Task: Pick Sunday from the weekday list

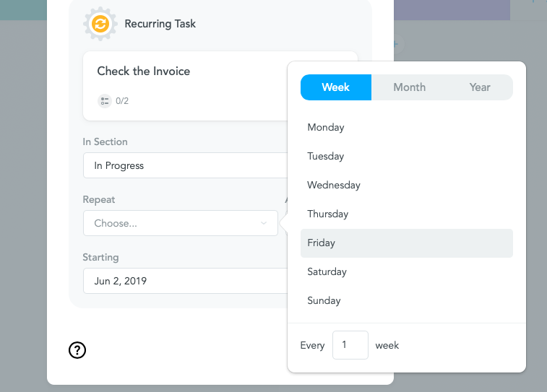Action: coord(407,301)
